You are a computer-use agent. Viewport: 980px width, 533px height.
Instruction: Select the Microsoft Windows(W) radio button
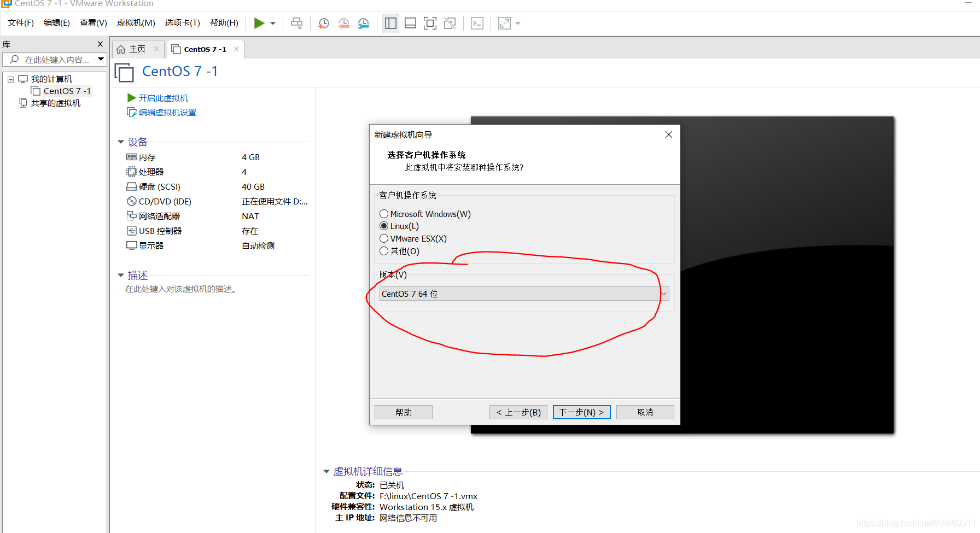pos(384,214)
